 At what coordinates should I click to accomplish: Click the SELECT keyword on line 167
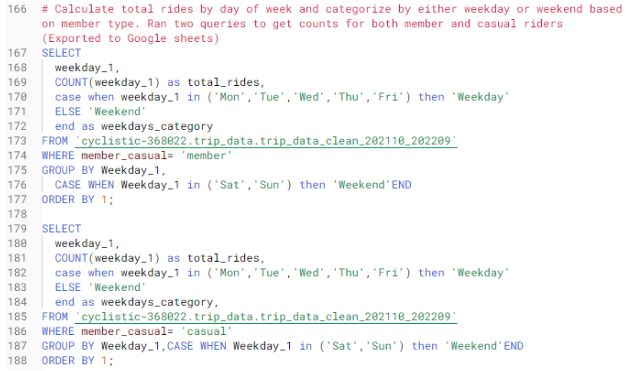[61, 53]
